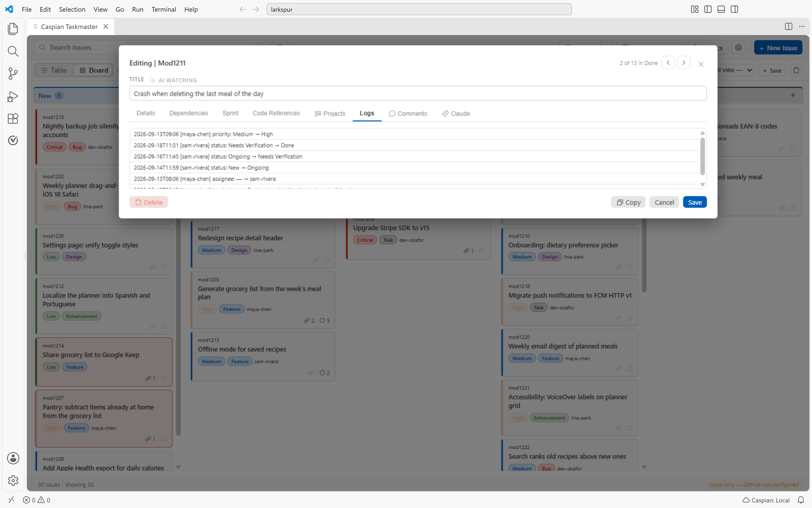Image resolution: width=812 pixels, height=508 pixels.
Task: Switch to the Dependencies tab
Action: click(189, 113)
